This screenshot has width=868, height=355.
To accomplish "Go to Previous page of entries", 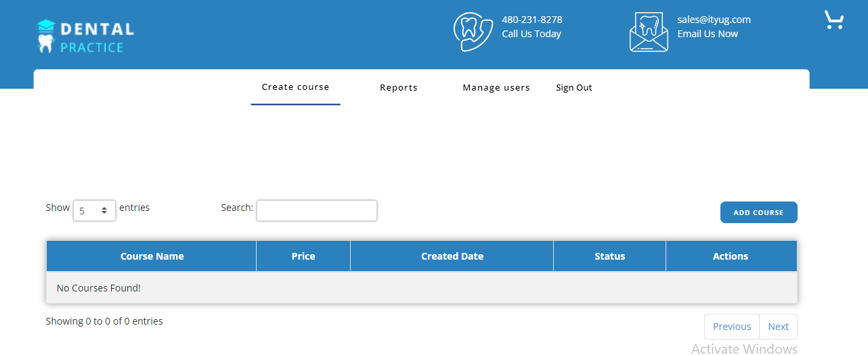I will click(731, 327).
